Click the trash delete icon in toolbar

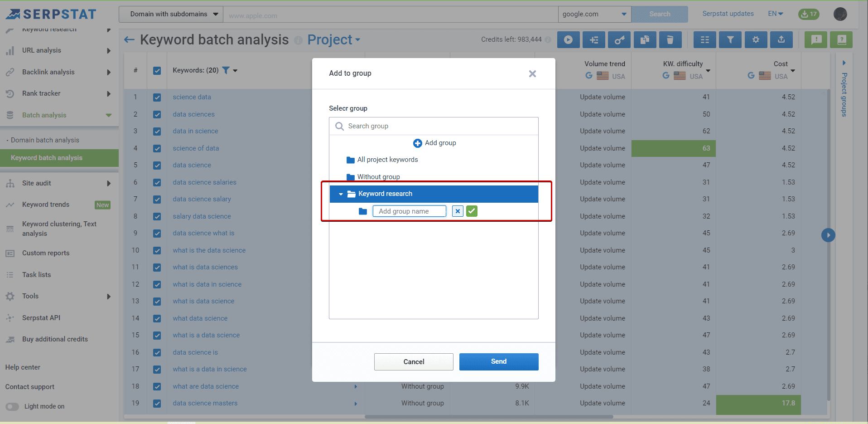(670, 40)
